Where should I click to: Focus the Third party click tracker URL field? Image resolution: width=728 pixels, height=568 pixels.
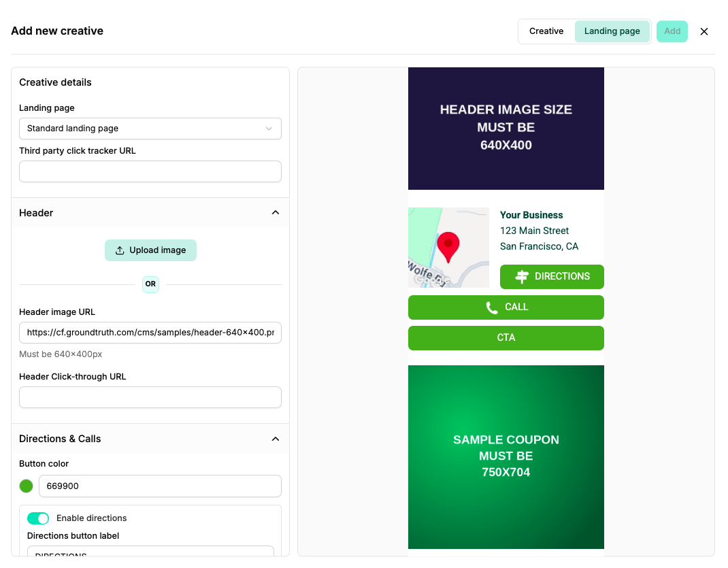tap(150, 171)
